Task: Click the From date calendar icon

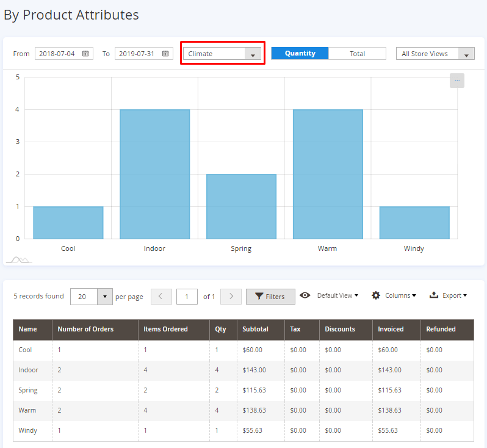Action: click(x=85, y=54)
